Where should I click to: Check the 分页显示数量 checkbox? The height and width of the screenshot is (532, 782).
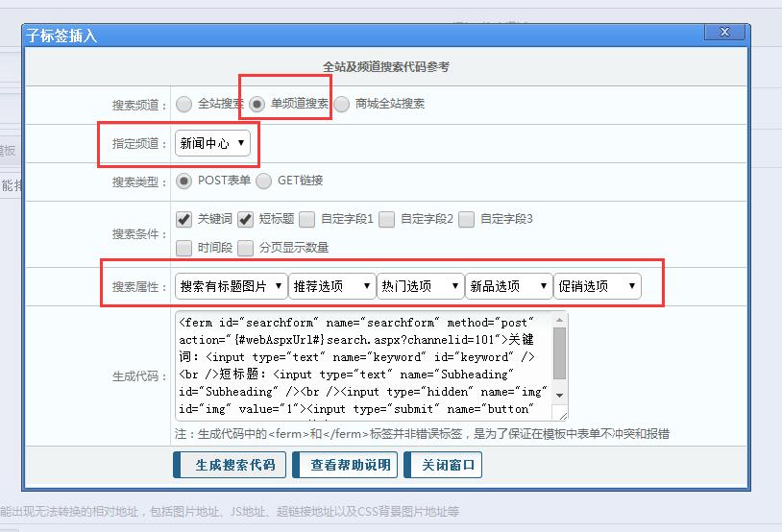tap(245, 248)
